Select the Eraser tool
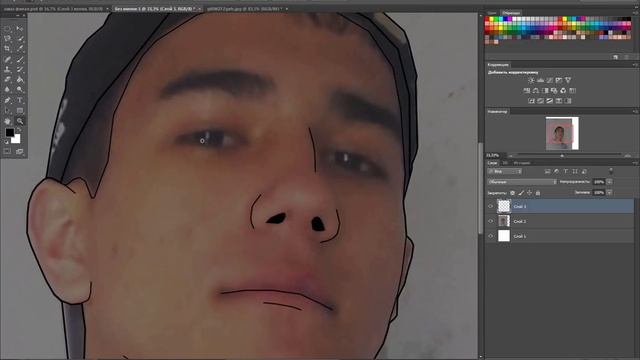The height and width of the screenshot is (360, 640). 7,79
